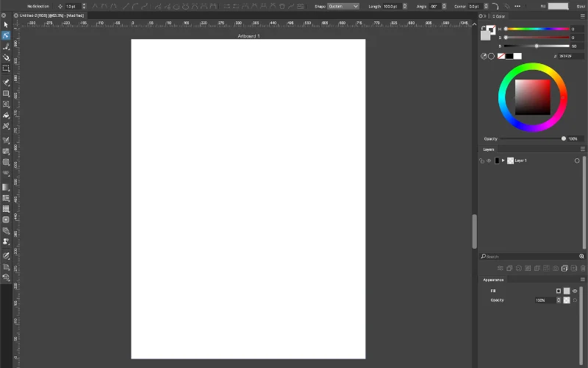Open the three-dots more options in top bar
This screenshot has height=368, width=588.
click(x=517, y=7)
